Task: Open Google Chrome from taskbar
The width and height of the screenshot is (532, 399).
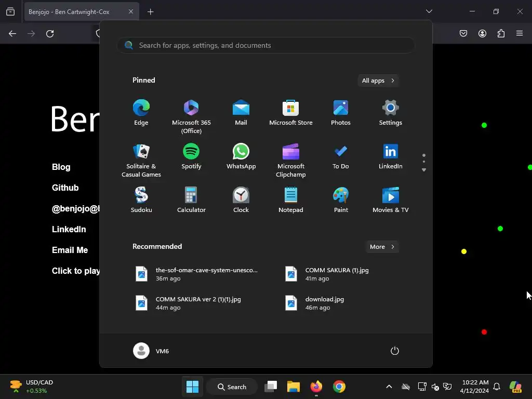Action: 339,387
